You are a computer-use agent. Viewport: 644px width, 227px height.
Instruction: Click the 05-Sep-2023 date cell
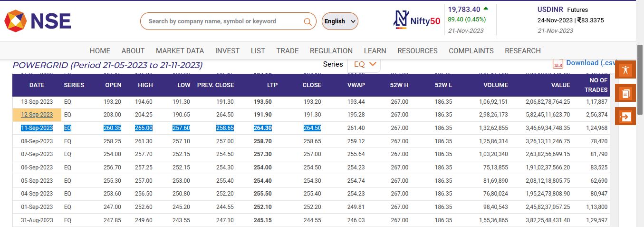tap(37, 181)
